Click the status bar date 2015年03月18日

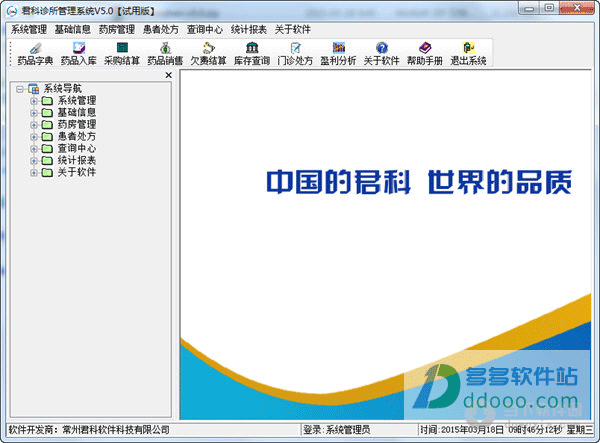pyautogui.click(x=473, y=430)
